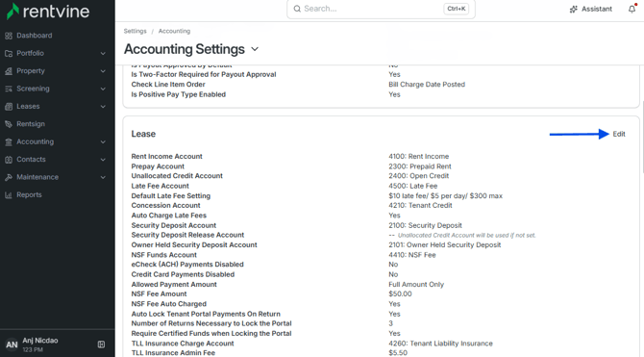Click the Rentvine logo

tap(48, 12)
